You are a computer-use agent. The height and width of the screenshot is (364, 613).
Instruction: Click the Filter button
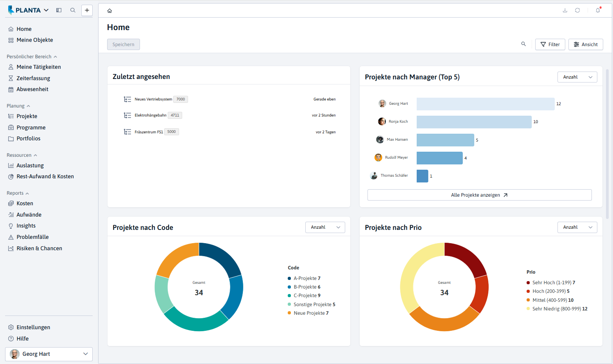coord(550,44)
